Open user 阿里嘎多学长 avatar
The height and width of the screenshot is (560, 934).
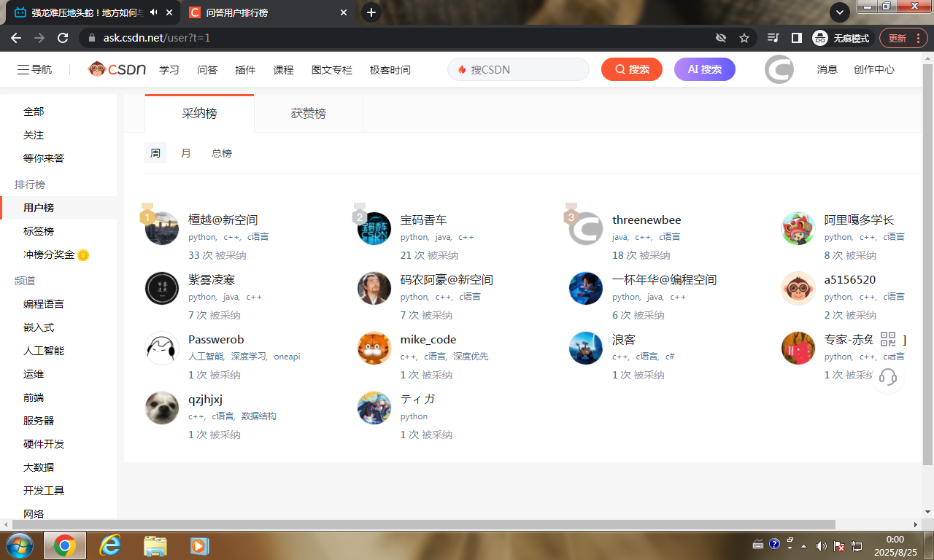[798, 228]
